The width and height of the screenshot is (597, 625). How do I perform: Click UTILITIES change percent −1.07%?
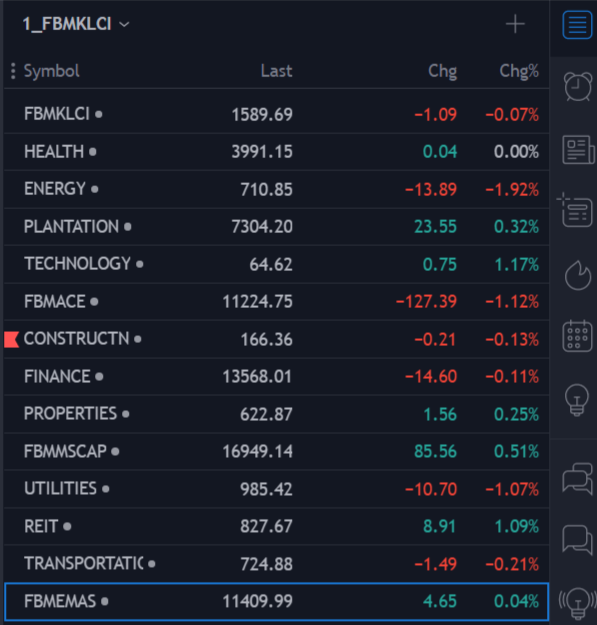click(x=512, y=489)
